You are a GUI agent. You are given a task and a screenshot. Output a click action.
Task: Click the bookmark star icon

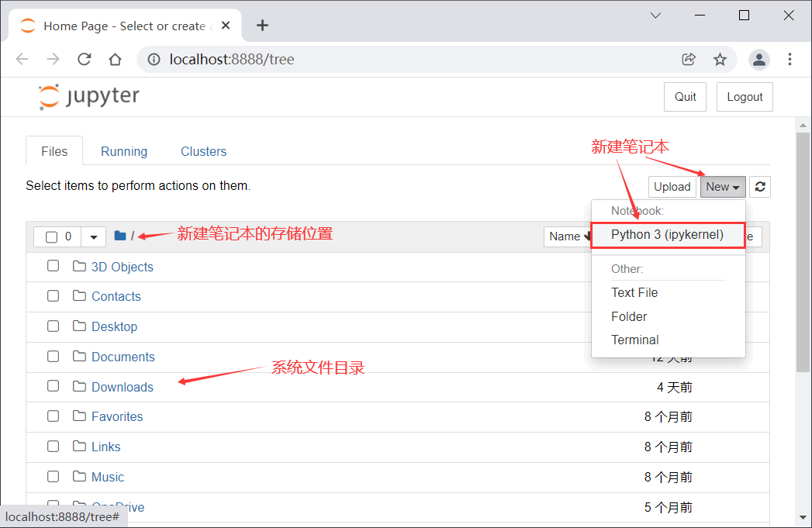[720, 59]
